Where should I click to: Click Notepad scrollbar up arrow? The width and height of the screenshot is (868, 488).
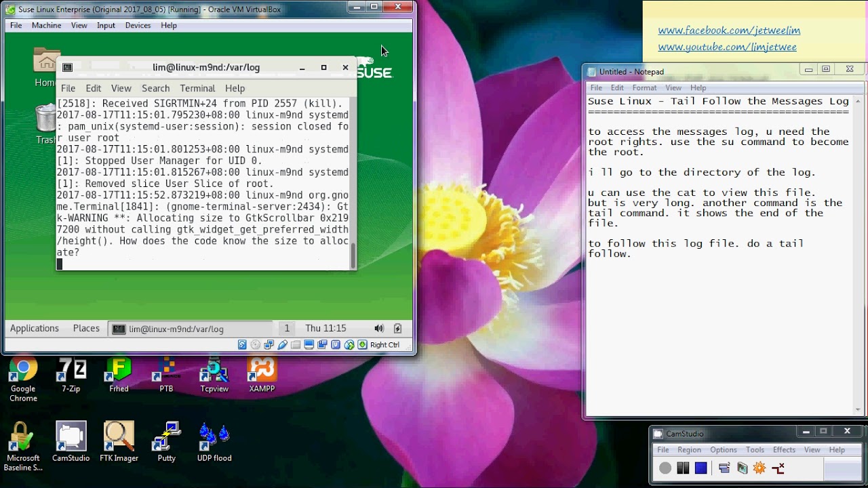[x=859, y=101]
